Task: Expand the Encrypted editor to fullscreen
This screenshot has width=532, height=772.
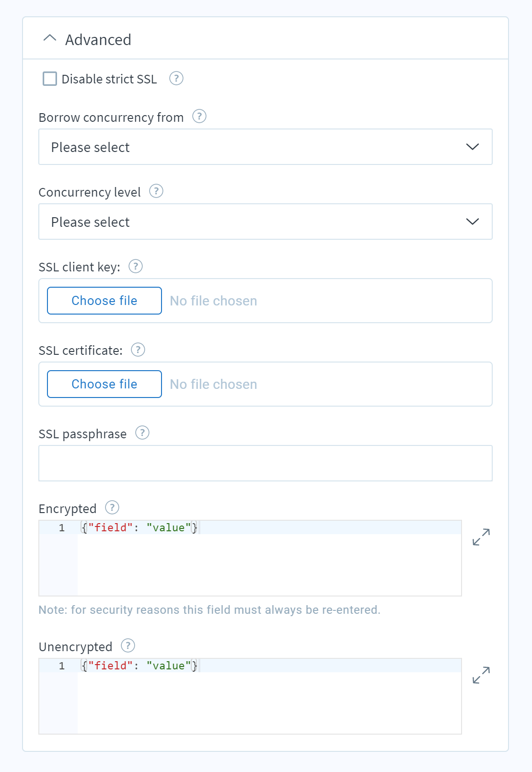Action: (x=481, y=537)
